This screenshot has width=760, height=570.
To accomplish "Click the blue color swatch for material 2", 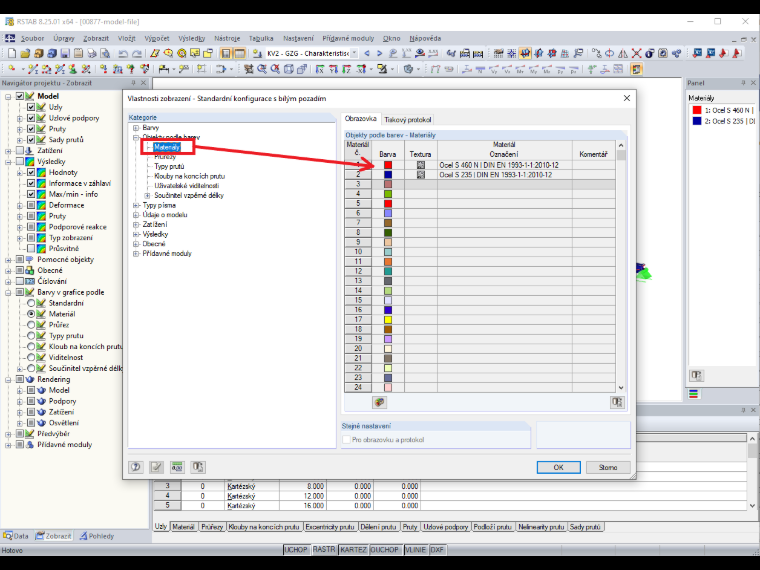I will click(x=388, y=175).
